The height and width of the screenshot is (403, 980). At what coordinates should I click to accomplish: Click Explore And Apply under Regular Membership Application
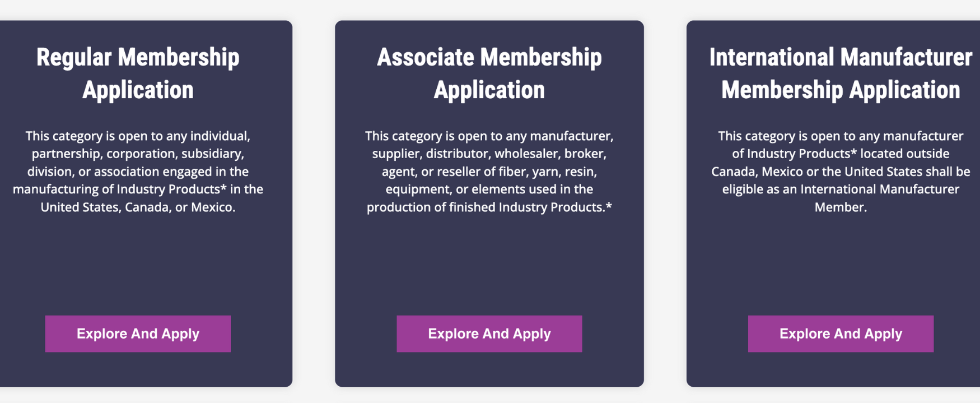(137, 333)
